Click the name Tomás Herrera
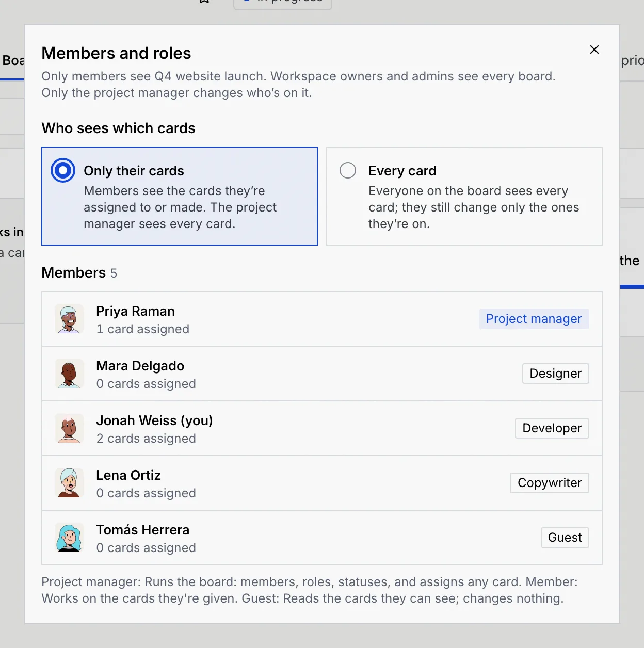644x648 pixels. 143,530
